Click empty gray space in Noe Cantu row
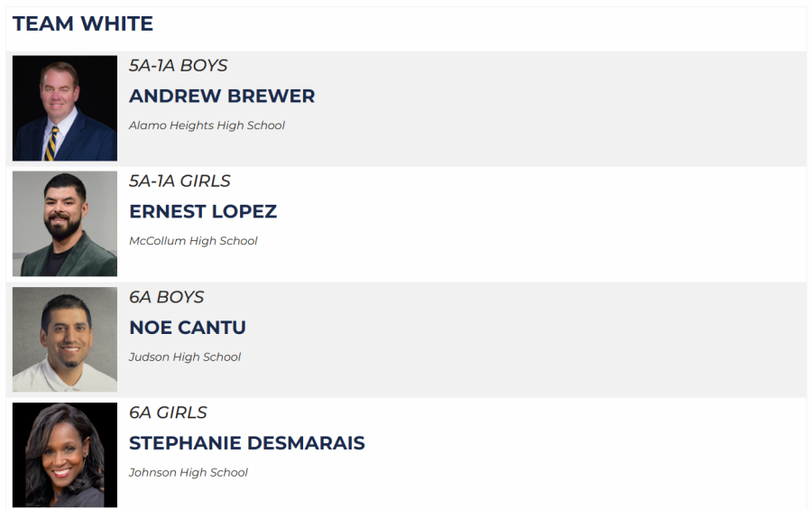This screenshot has height=510, width=812. click(559, 339)
